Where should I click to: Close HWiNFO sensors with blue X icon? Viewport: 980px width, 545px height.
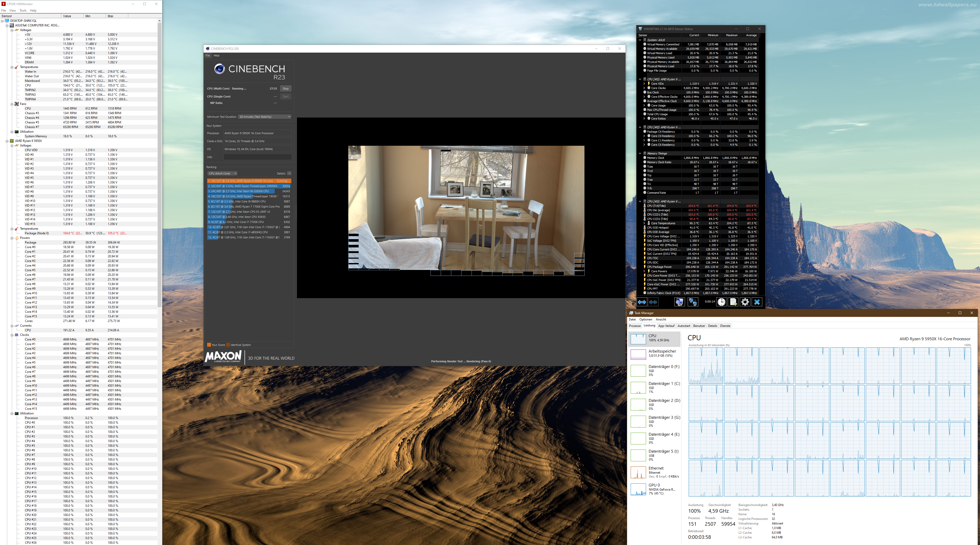[757, 302]
